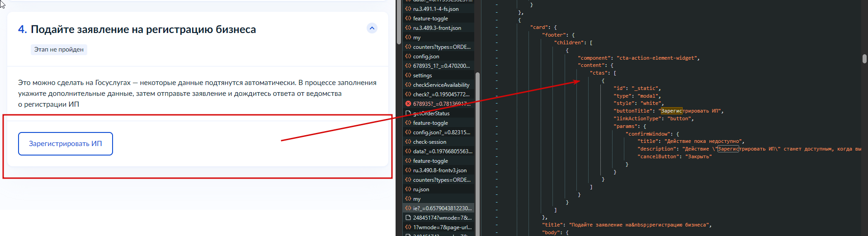Viewport: 868px width, 236px height.
Task: Click the icon beside check?_=0.195045772 request
Action: 408,94
